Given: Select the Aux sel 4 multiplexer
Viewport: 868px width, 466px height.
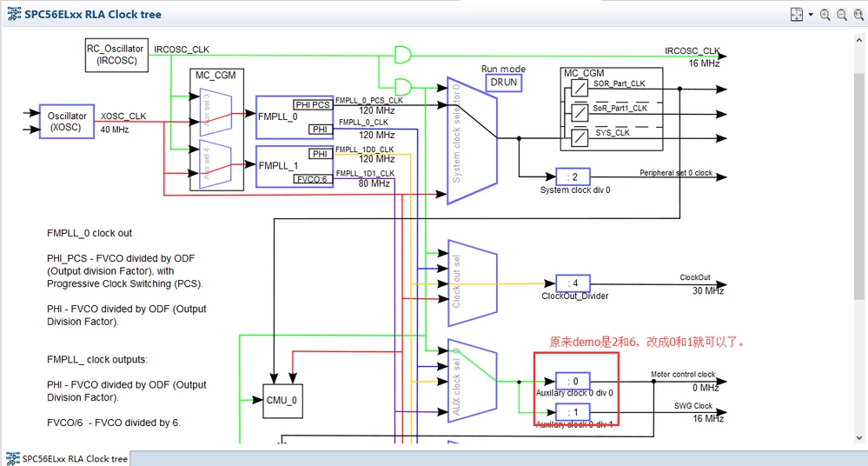Looking at the screenshot, I should (x=215, y=164).
